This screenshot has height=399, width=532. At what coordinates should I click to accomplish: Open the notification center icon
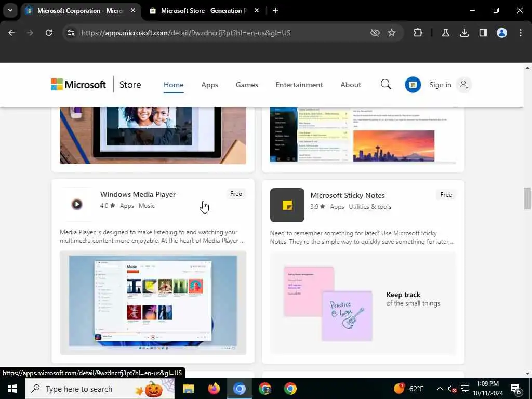[516, 389]
